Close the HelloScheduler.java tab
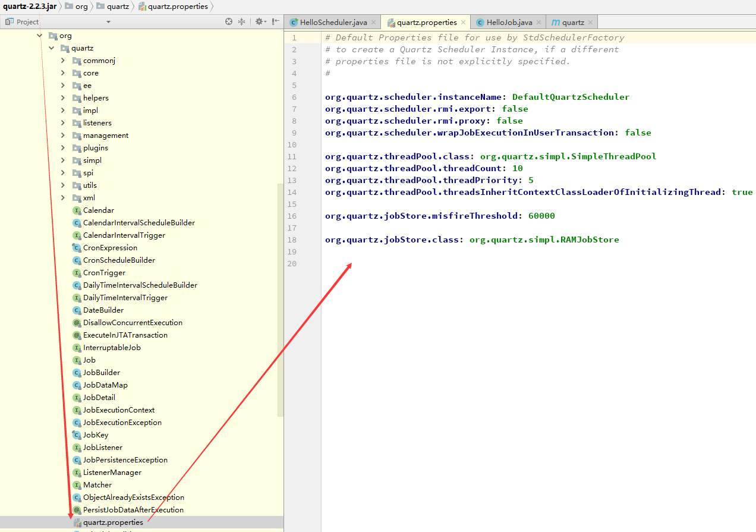Screen dimensions: 756x532 point(374,23)
